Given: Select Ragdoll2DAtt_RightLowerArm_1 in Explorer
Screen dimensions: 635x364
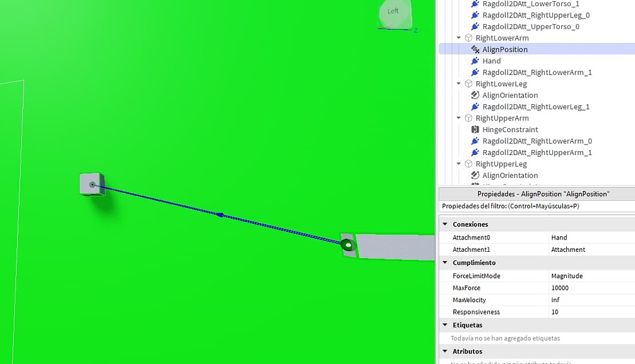Looking at the screenshot, I should click(x=537, y=72).
